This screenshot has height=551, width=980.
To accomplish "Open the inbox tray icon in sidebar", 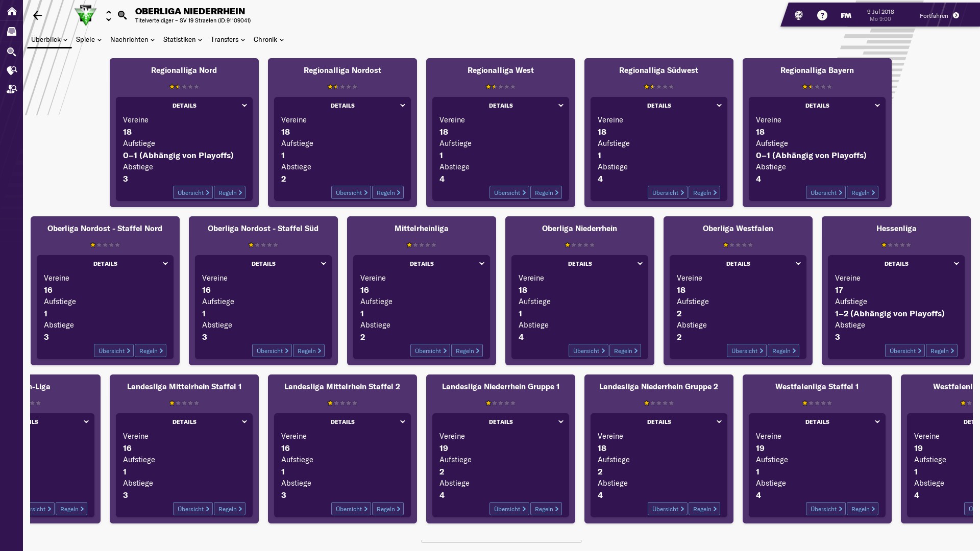I will point(11,31).
